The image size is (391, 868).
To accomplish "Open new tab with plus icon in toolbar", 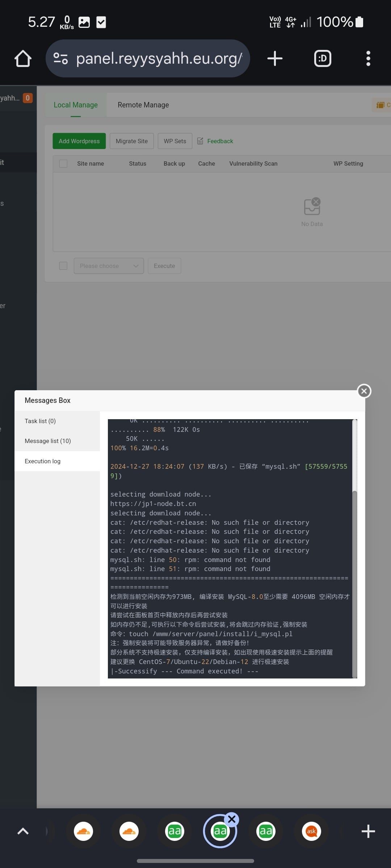I will pyautogui.click(x=275, y=59).
